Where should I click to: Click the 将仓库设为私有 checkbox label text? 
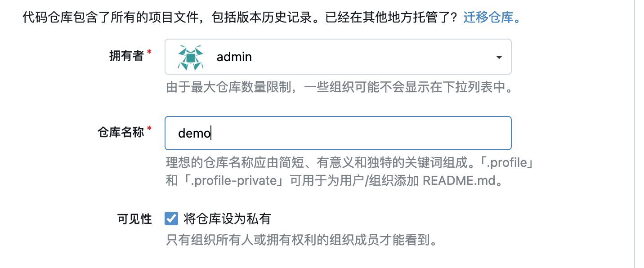point(227,219)
